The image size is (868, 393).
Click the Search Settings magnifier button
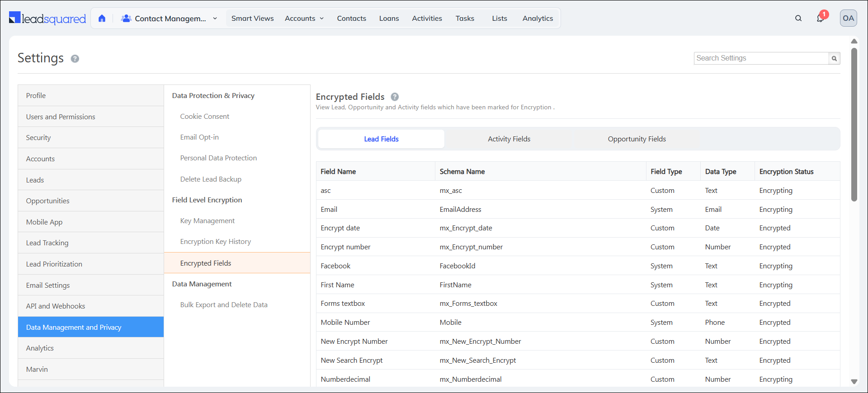point(834,58)
